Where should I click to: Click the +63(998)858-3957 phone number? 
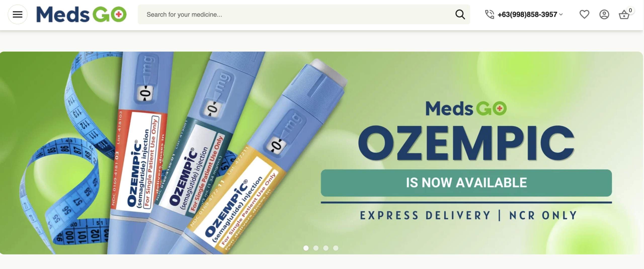(527, 15)
